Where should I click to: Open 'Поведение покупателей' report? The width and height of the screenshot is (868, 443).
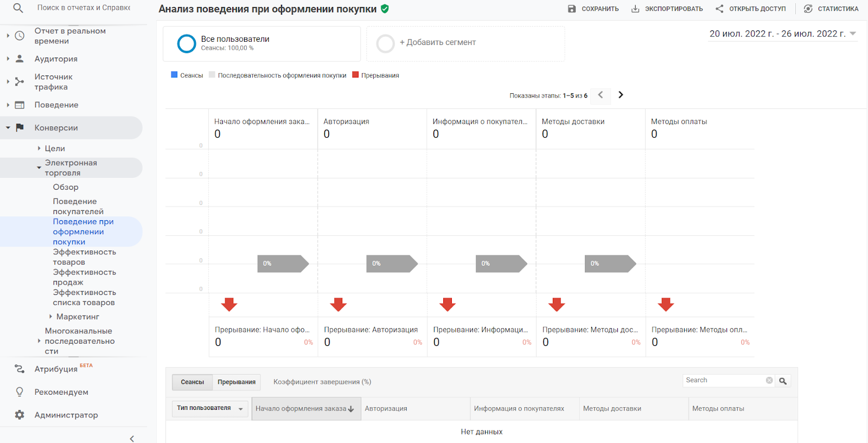click(78, 206)
